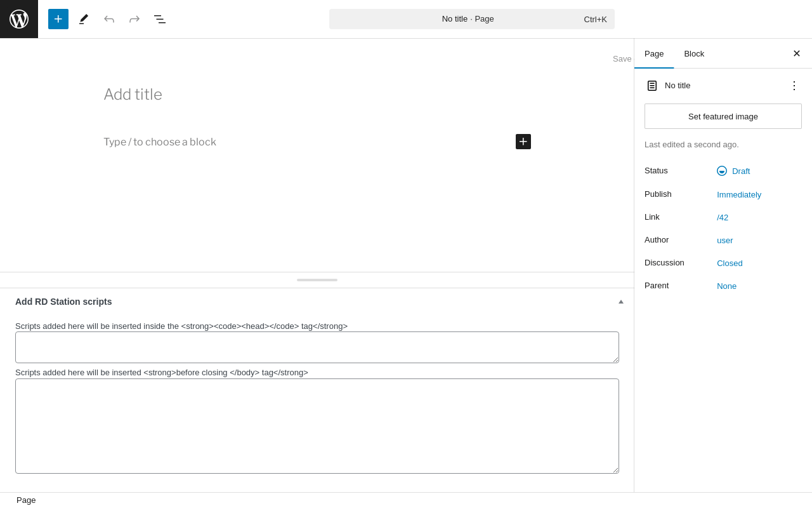Close the settings sidebar
This screenshot has height=508, width=812.
[797, 54]
